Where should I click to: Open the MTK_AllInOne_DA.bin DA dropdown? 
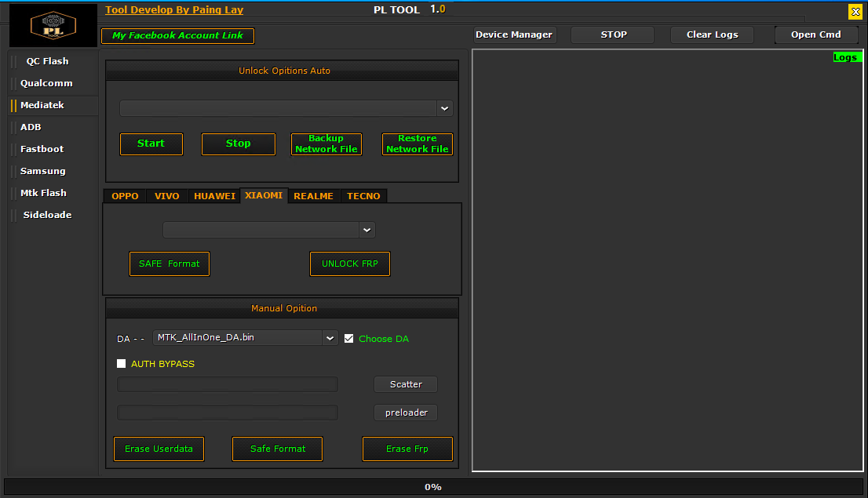330,338
